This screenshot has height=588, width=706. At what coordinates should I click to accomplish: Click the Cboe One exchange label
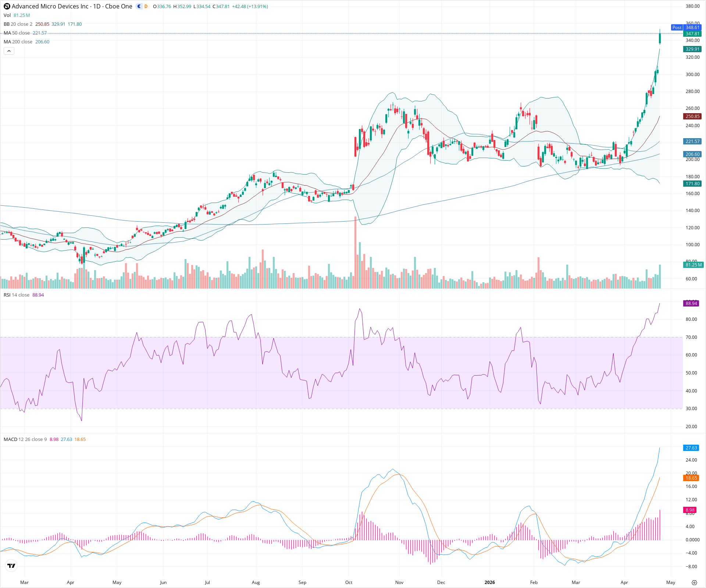118,6
